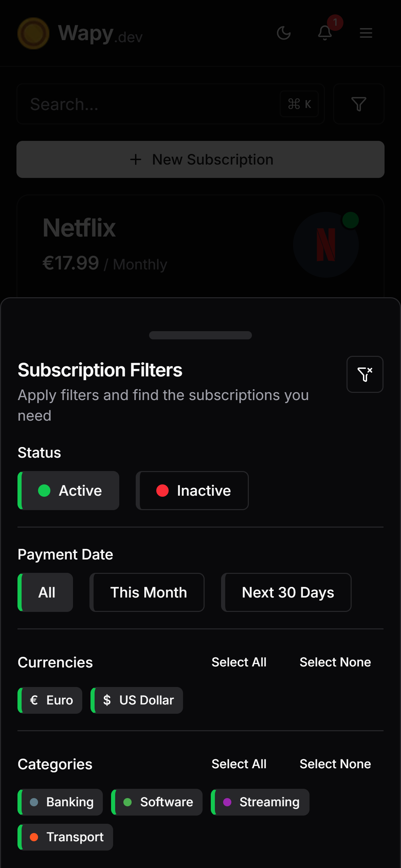Viewport: 401px width, 868px height.
Task: Toggle the Streaming category chip
Action: [x=260, y=802]
